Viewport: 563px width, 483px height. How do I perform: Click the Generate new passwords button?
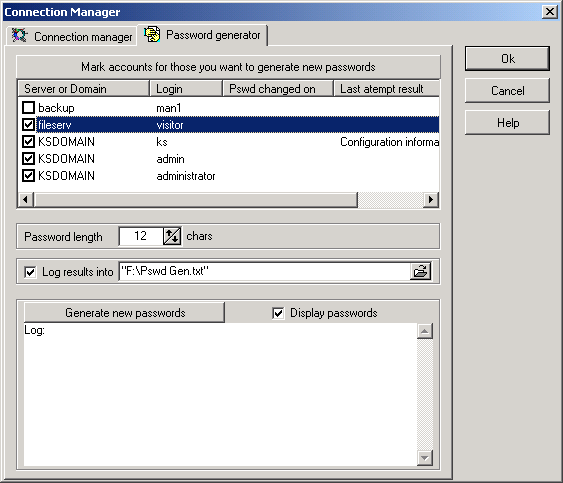click(x=124, y=313)
